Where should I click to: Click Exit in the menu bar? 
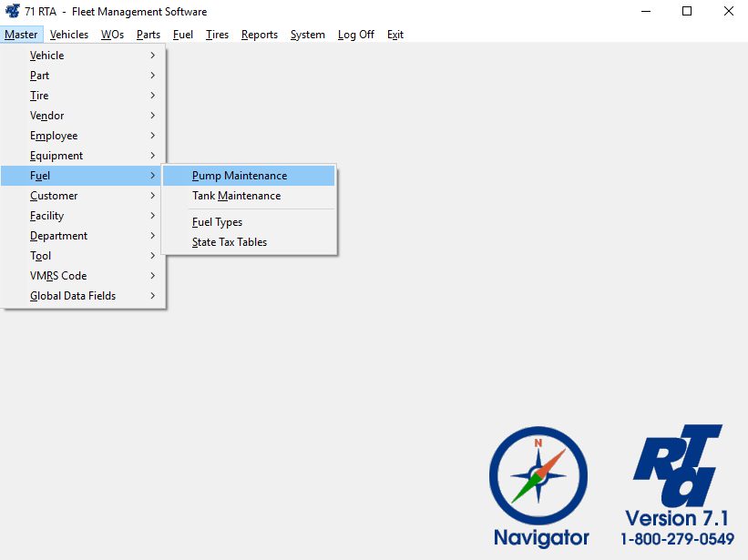pos(394,35)
